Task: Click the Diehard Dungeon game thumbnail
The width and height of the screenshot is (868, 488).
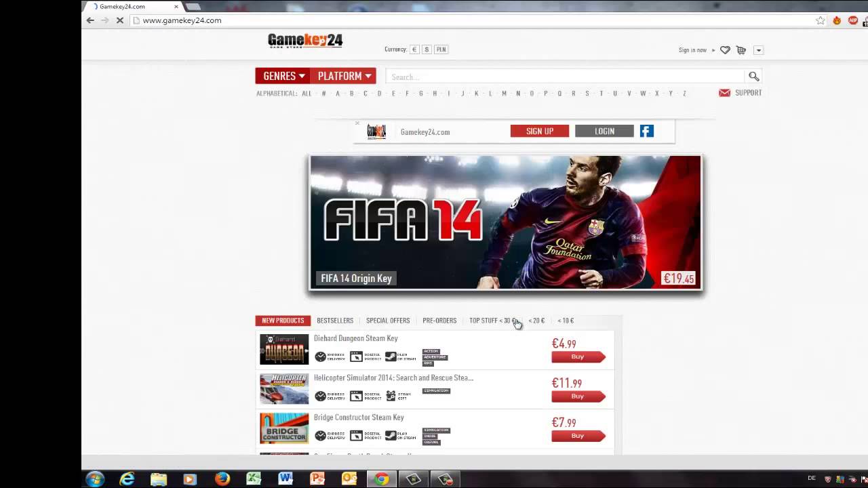Action: point(284,350)
